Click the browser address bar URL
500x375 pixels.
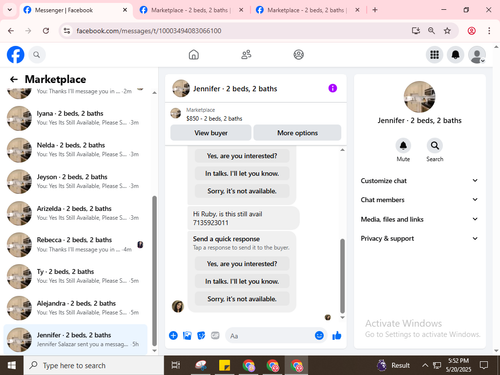point(149,31)
